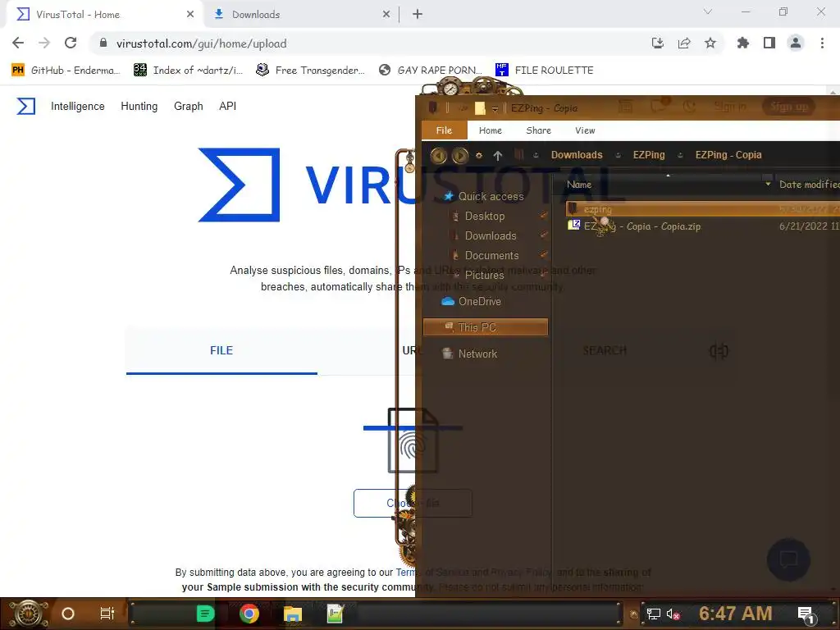Open Index of ~dartz bookmark

tap(188, 71)
